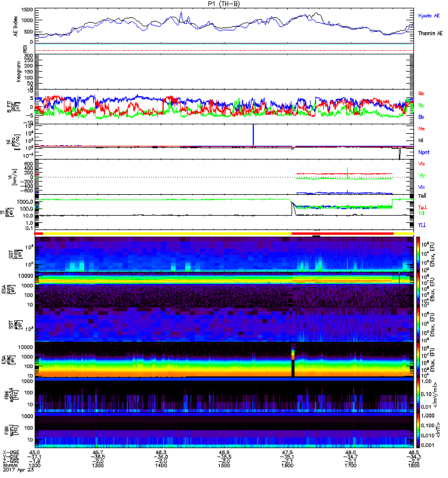
Task: Select the red Te perpendicular legend label
Action: pos(422,207)
